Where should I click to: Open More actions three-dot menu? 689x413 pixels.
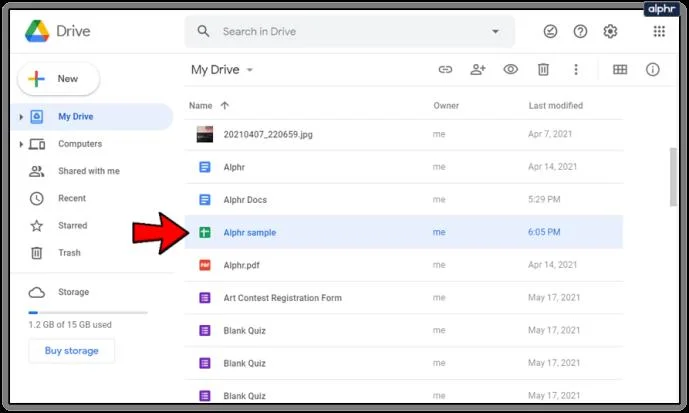click(576, 69)
